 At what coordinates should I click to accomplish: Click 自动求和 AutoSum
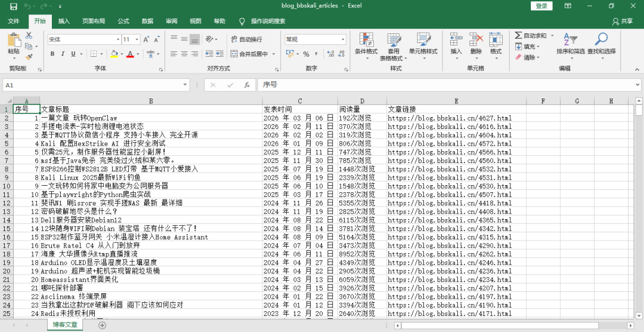tap(531, 36)
